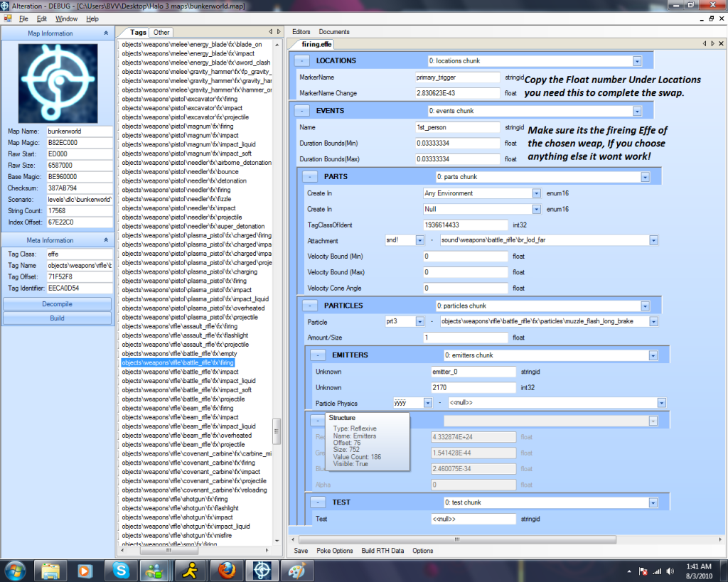Collapse the EVENTS section
Screen dimensions: 728x582
(301, 111)
